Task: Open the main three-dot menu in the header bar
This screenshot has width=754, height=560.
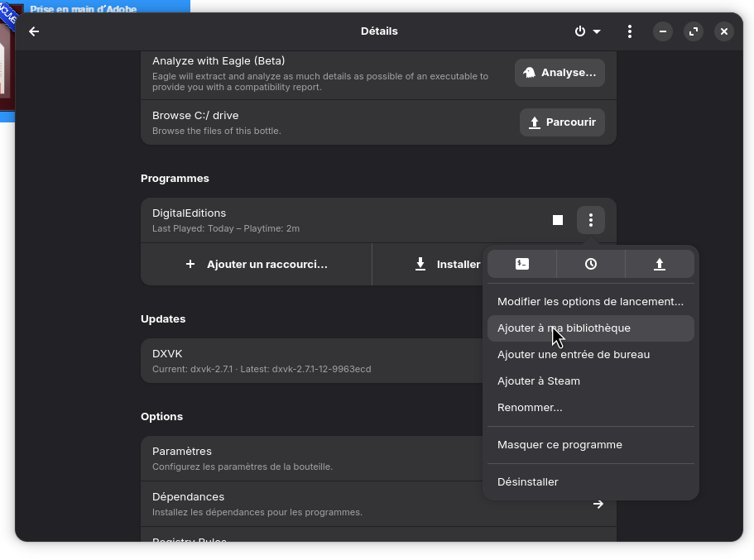Action: (630, 31)
